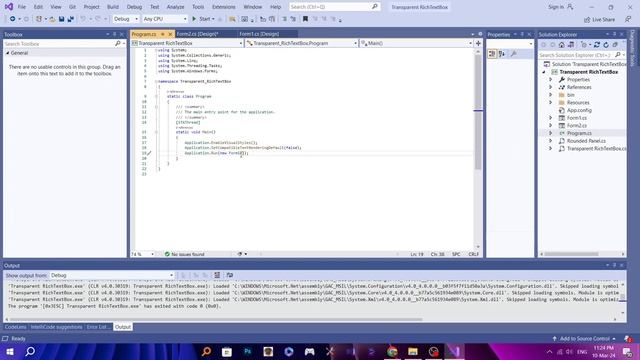
Task: Click the Visual Studio taskbar icon
Action: [454, 351]
